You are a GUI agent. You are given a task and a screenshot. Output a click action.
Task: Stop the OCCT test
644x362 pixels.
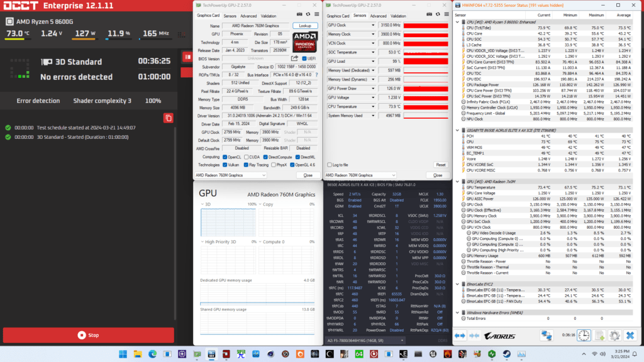click(x=89, y=336)
